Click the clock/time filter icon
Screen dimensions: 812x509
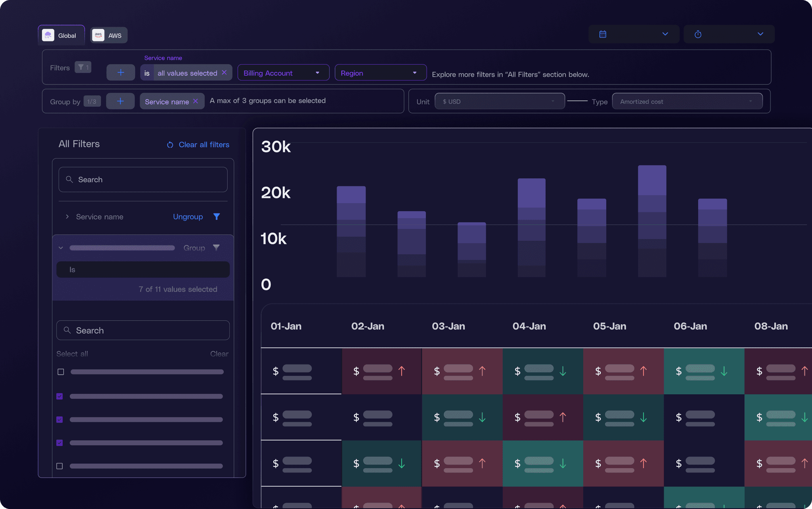click(x=698, y=35)
